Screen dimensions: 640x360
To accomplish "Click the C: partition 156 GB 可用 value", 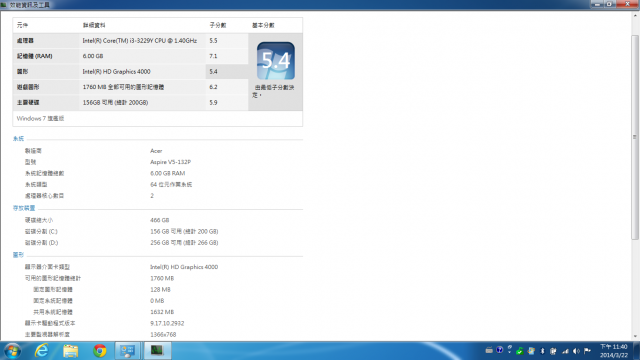I will [x=184, y=231].
